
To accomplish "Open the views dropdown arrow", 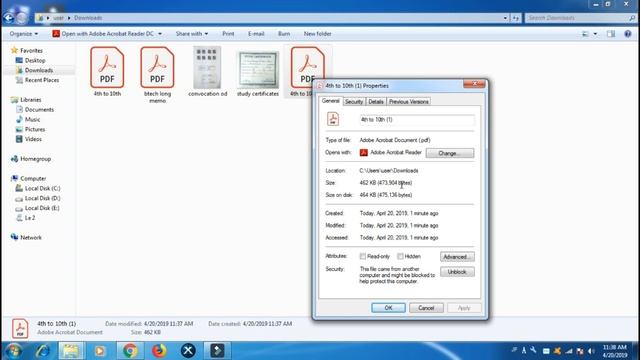I will 595,34.
